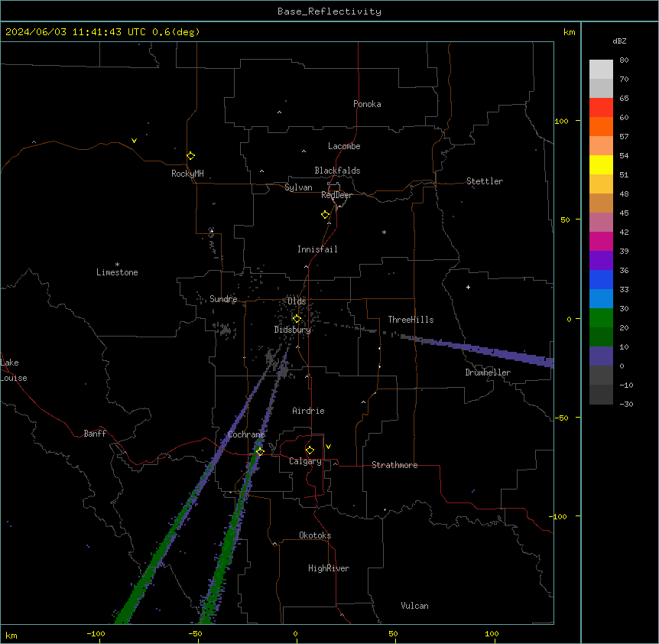The height and width of the screenshot is (644, 659).
Task: Select the slate-purple 10-0 dBZ legend swatch
Action: 601,356
